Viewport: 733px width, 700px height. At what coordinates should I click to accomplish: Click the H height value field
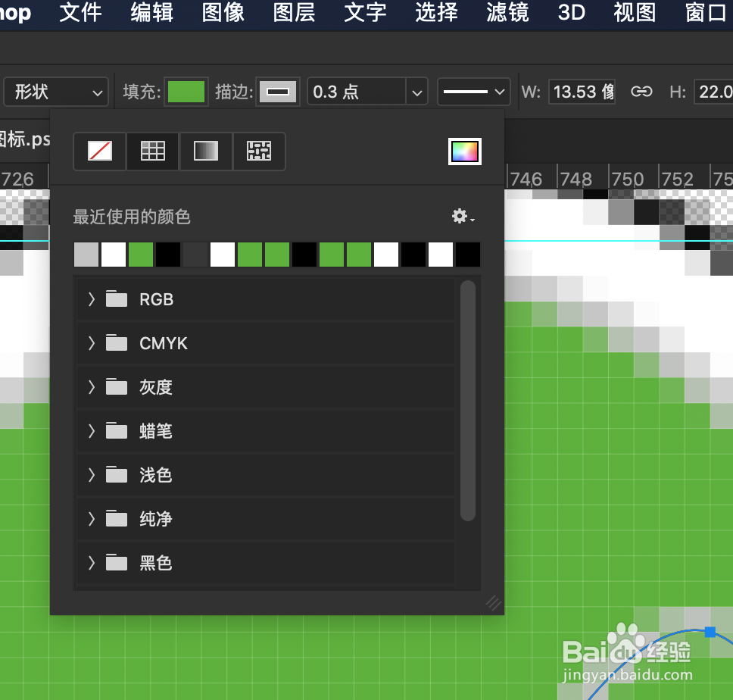point(714,92)
